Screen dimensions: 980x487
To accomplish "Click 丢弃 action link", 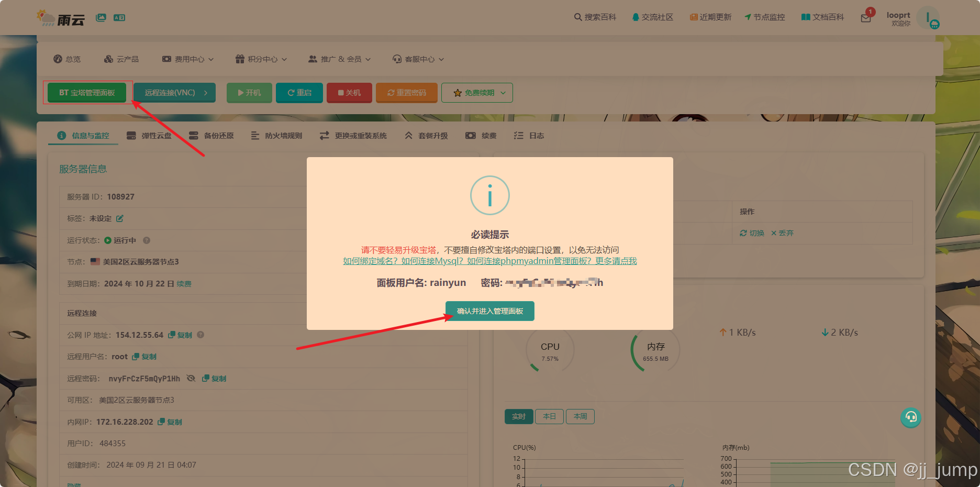I will point(782,233).
